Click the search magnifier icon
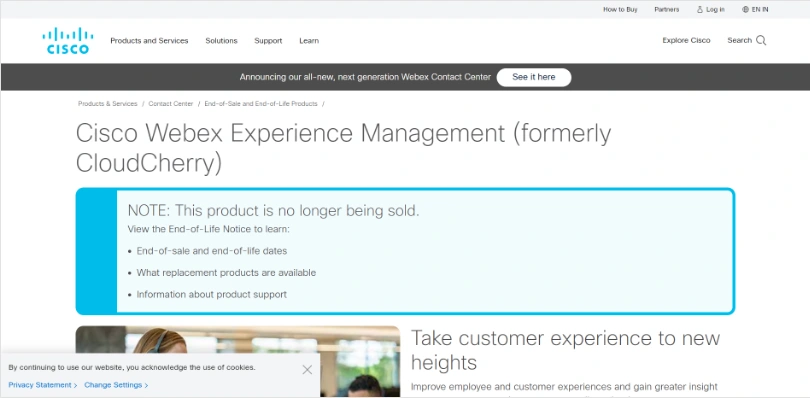The image size is (810, 398). tap(761, 40)
